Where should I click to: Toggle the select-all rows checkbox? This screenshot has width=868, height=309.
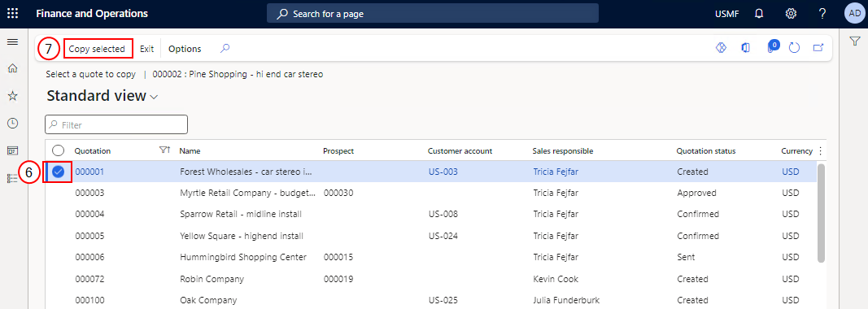tap(58, 150)
